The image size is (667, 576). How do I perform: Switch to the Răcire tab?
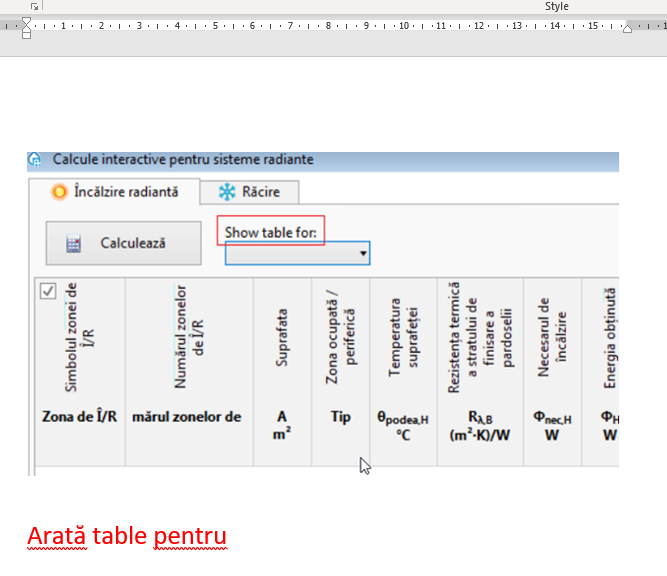coord(250,191)
